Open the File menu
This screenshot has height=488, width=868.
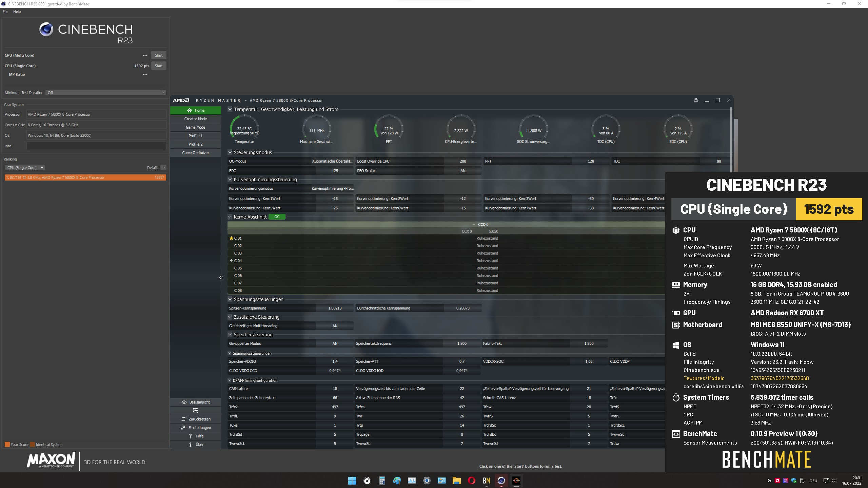point(5,12)
